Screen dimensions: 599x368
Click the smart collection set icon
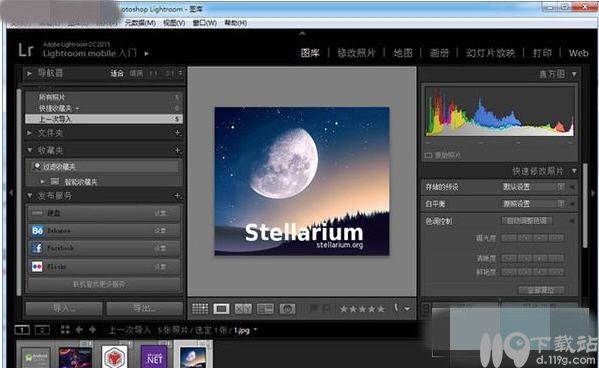pyautogui.click(x=55, y=181)
